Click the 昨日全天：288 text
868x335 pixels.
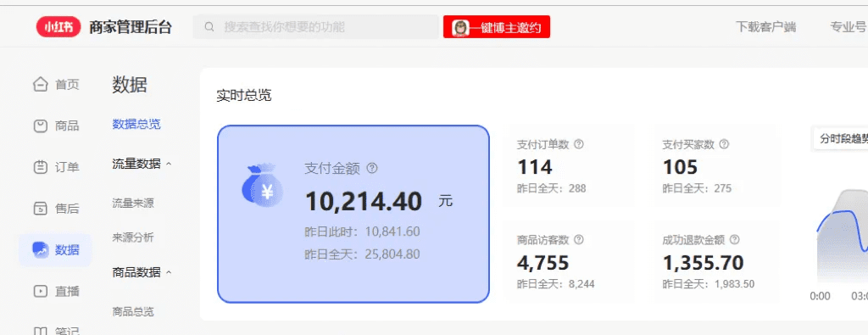pyautogui.click(x=551, y=188)
